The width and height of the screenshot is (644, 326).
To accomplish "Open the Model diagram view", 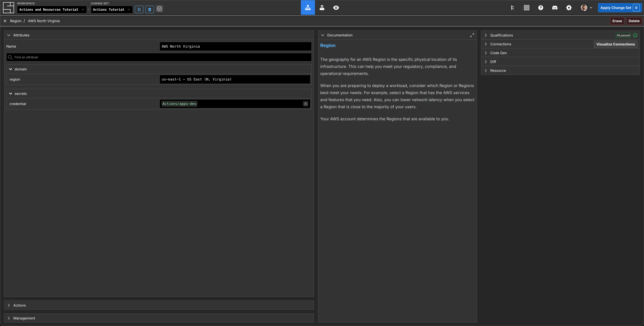I will pyautogui.click(x=308, y=7).
